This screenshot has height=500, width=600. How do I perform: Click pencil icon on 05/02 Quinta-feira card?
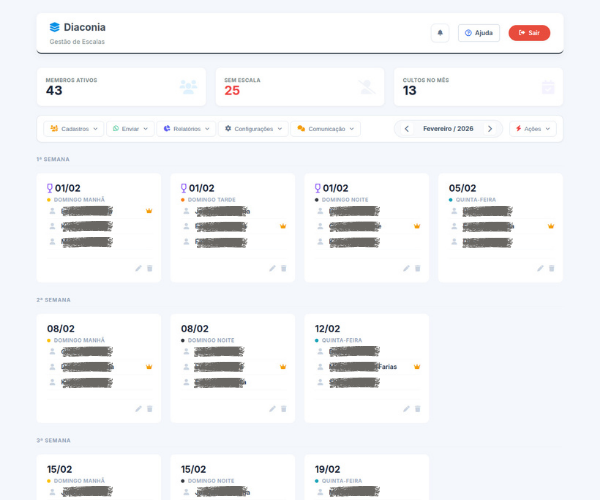540,268
